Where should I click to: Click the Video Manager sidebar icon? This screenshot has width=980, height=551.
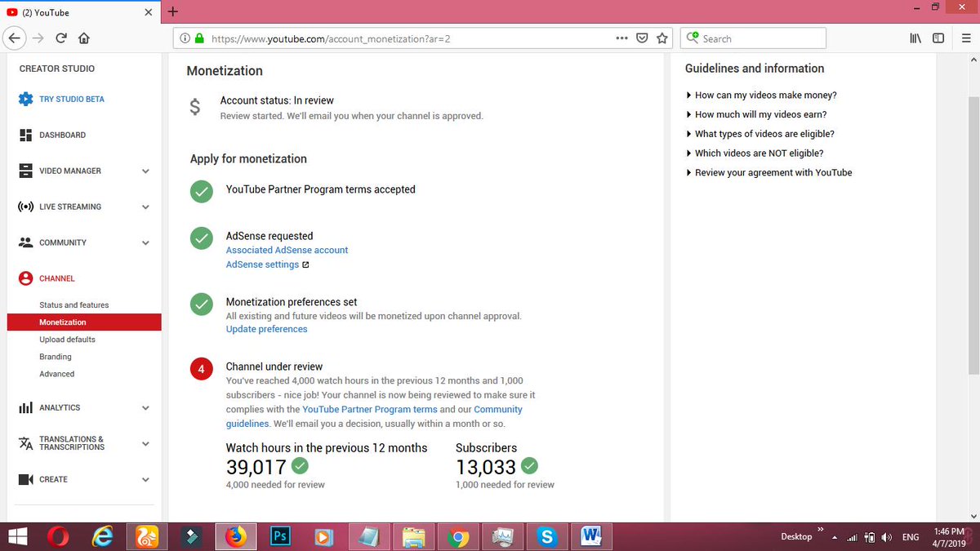click(x=25, y=171)
